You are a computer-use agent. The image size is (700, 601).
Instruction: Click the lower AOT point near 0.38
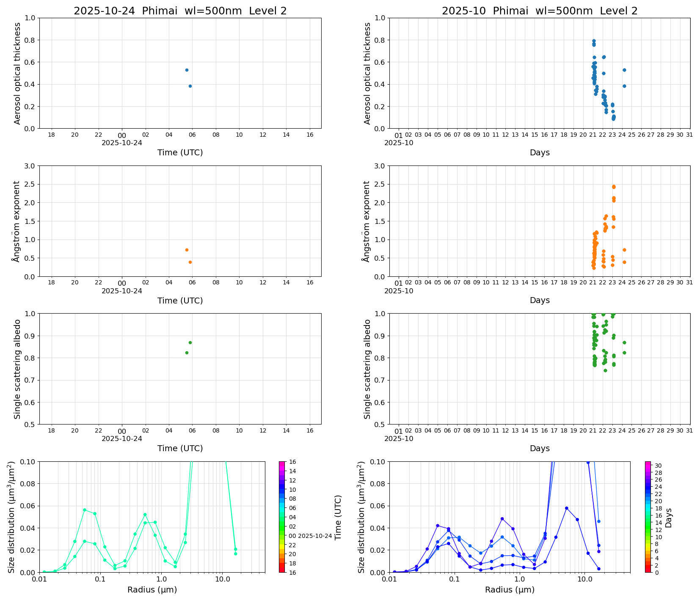point(190,86)
